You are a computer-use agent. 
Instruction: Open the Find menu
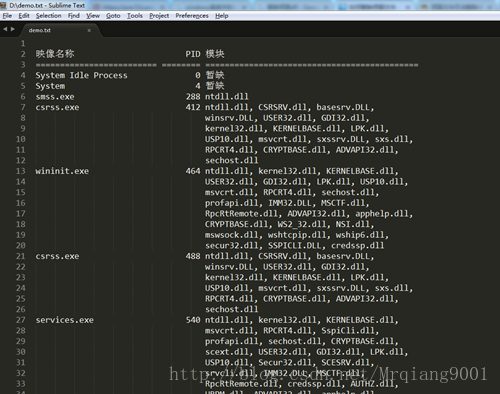point(74,16)
